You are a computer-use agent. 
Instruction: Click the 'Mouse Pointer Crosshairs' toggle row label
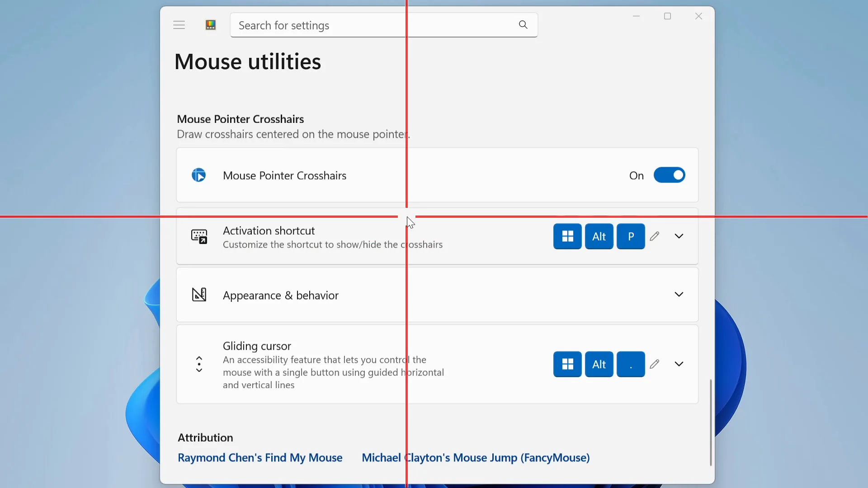point(285,176)
